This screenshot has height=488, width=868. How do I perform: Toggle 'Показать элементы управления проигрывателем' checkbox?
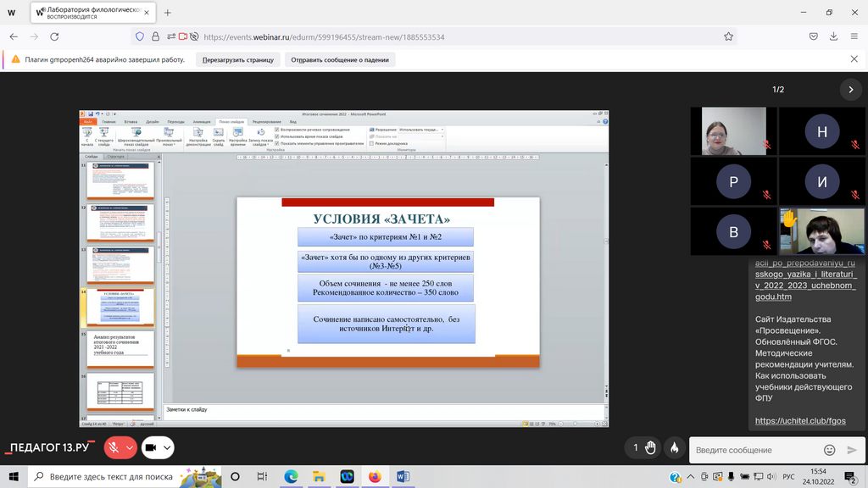click(277, 143)
